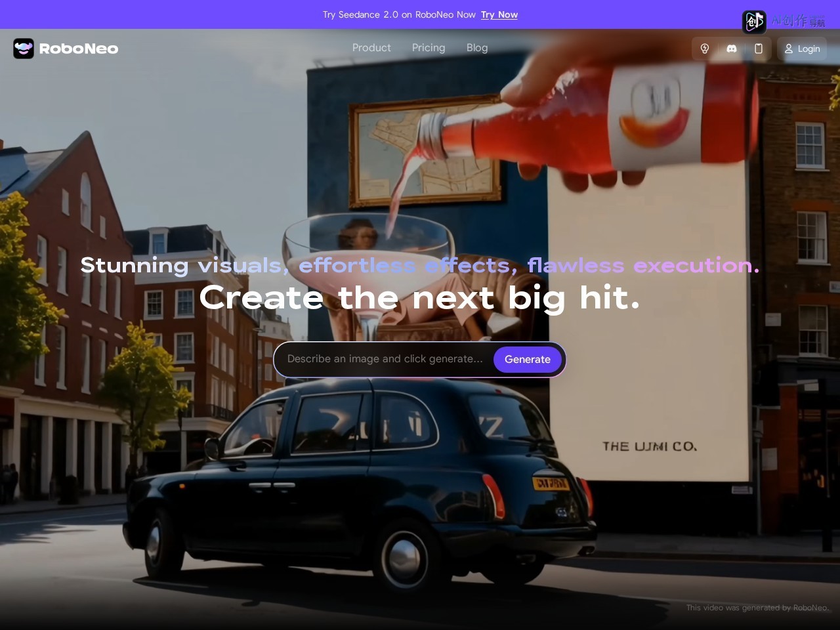Click the mobile phone app icon
This screenshot has height=630, width=840.
[x=759, y=49]
